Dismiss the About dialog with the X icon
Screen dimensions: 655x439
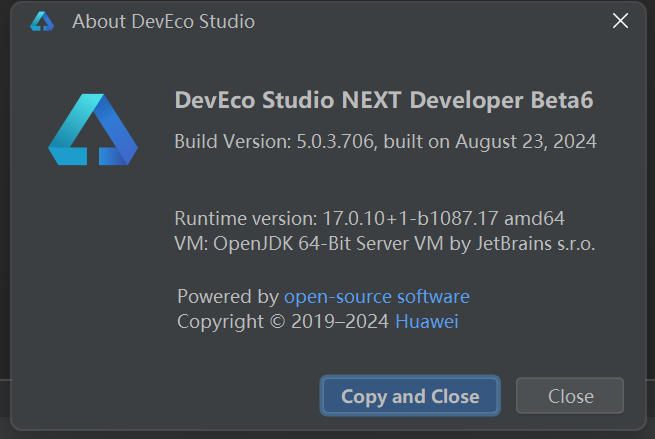click(620, 20)
